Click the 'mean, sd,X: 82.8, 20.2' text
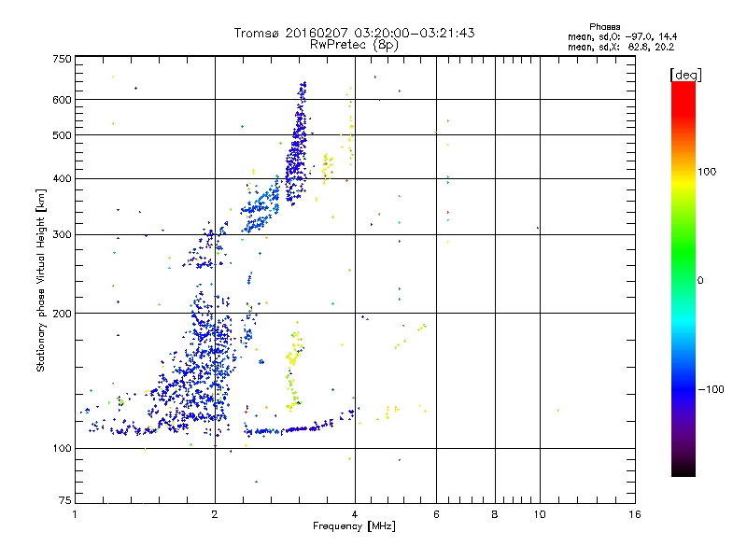Viewport: 747px width, 560px height. click(621, 48)
